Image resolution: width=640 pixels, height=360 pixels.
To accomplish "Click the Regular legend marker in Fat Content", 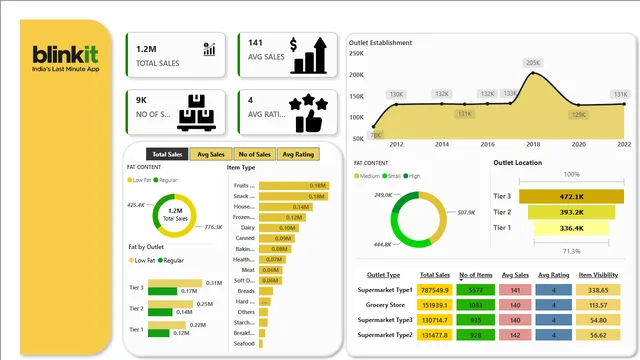I will pos(156,180).
